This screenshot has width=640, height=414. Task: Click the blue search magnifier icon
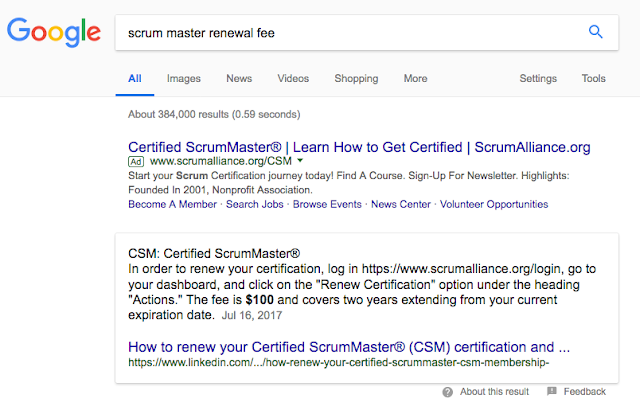pyautogui.click(x=596, y=32)
